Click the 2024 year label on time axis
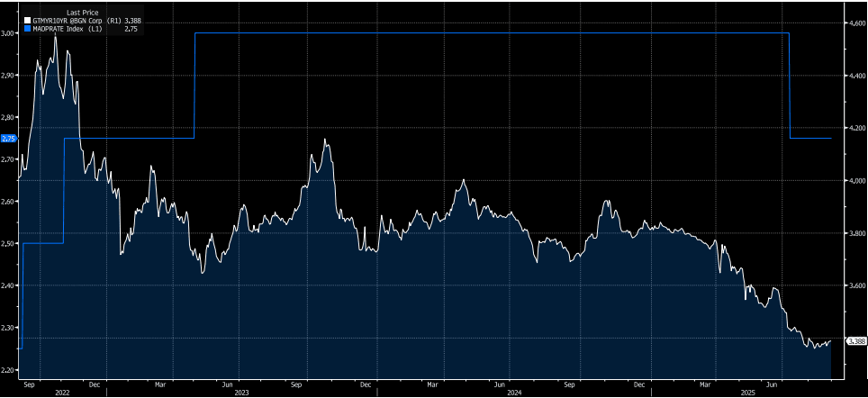 (515, 392)
